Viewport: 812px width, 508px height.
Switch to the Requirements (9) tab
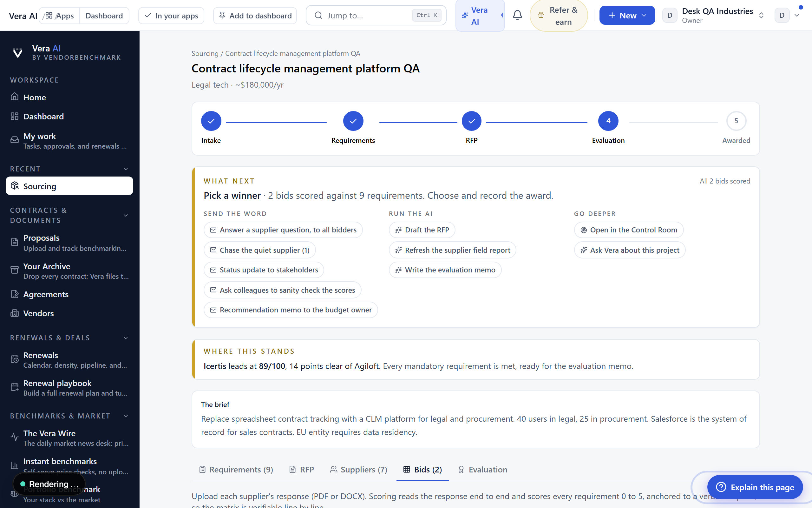pyautogui.click(x=236, y=469)
